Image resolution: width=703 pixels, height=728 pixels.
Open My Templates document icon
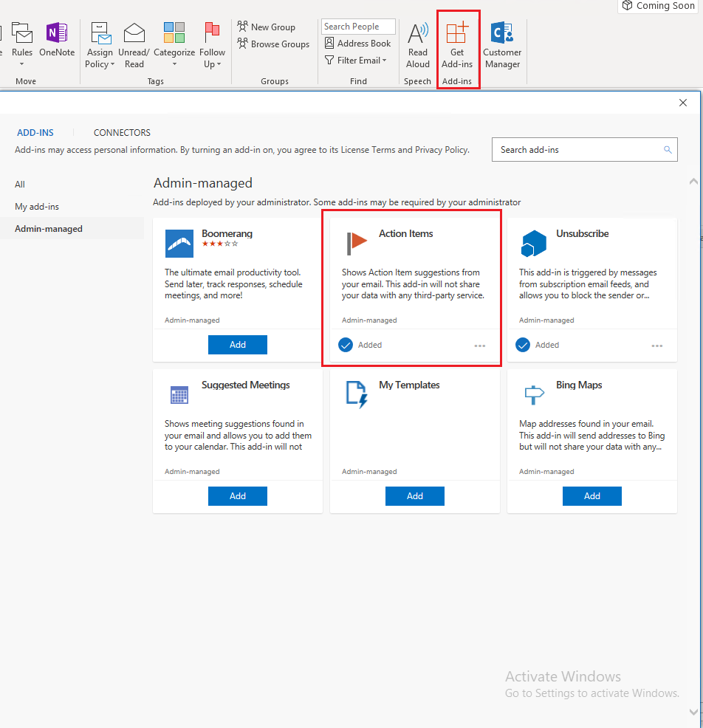(357, 395)
